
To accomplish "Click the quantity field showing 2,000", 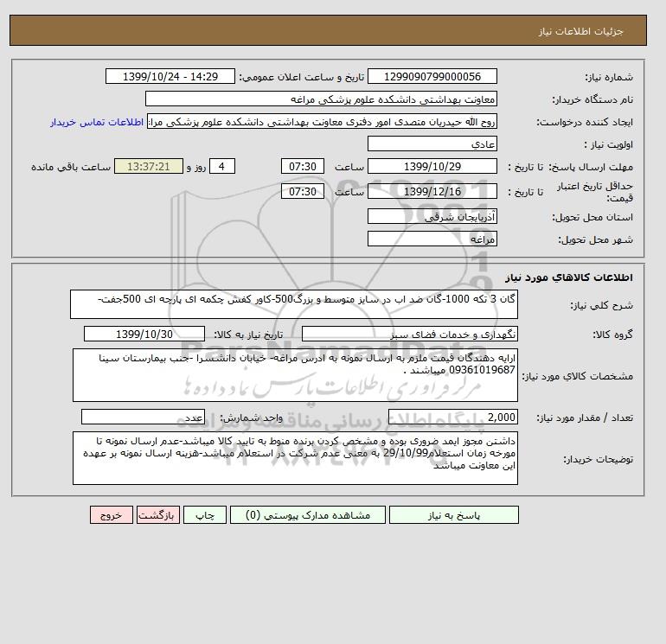I will [x=452, y=418].
